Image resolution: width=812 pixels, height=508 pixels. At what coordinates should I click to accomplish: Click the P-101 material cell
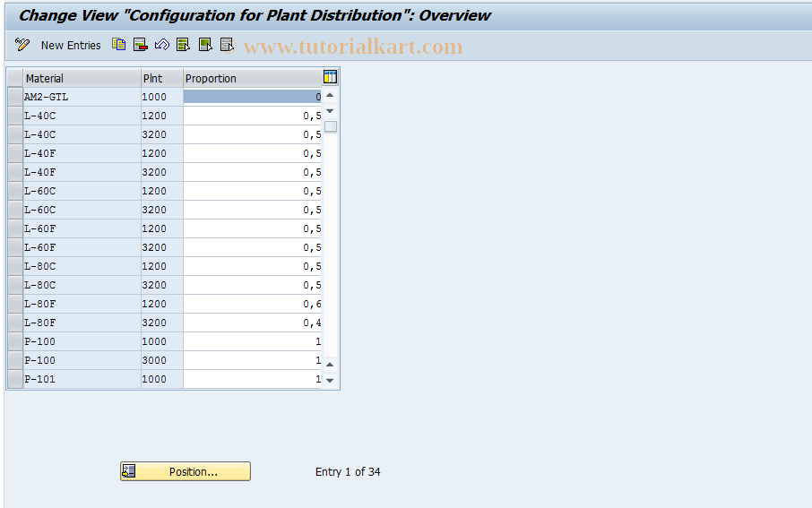click(82, 379)
